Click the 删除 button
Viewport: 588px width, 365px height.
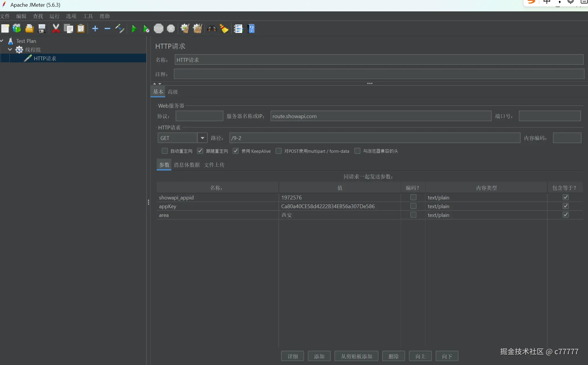(393, 356)
